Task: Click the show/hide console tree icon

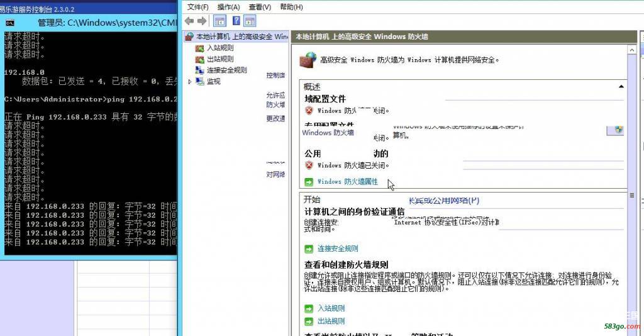Action: (x=219, y=21)
